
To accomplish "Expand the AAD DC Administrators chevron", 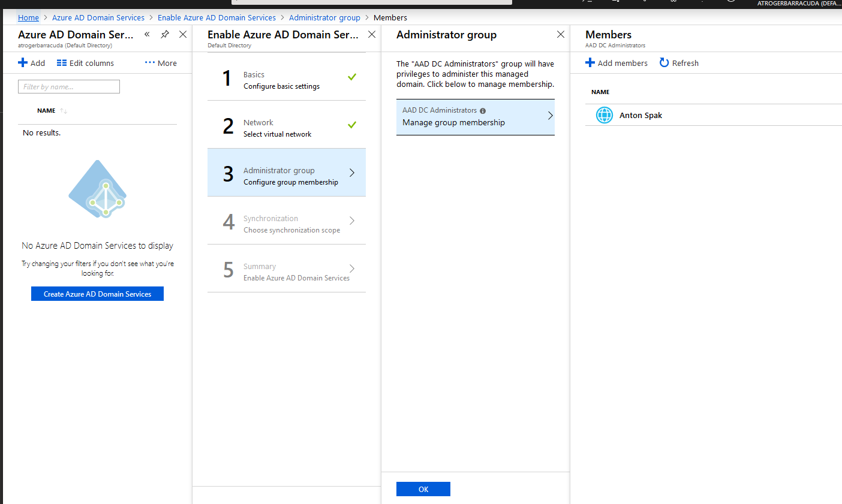I will pos(551,116).
